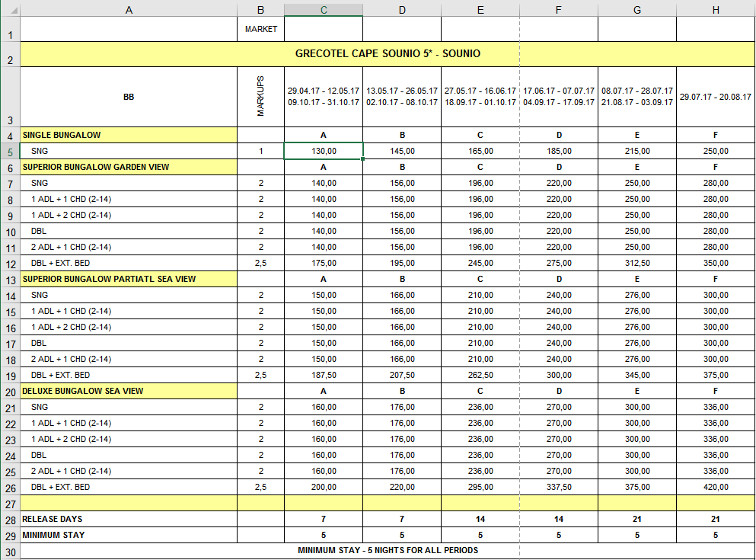Click the rotated MARKUPS header cell
Image resolution: width=756 pixels, height=560 pixels.
(261, 97)
